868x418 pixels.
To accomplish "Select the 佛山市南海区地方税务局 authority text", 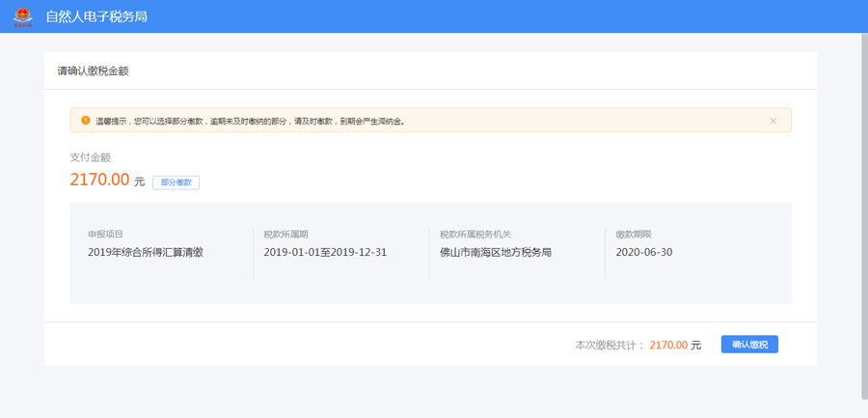I will click(x=495, y=253).
